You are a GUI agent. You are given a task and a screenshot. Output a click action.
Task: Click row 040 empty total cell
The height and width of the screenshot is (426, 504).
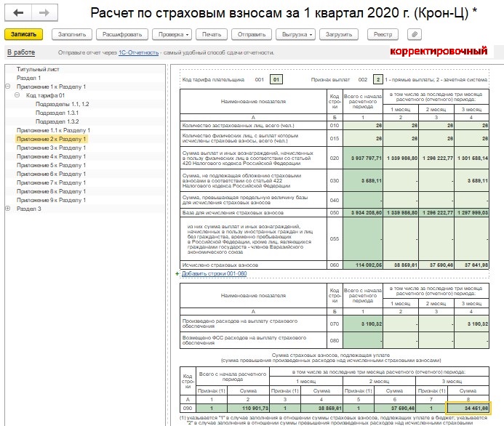click(363, 200)
